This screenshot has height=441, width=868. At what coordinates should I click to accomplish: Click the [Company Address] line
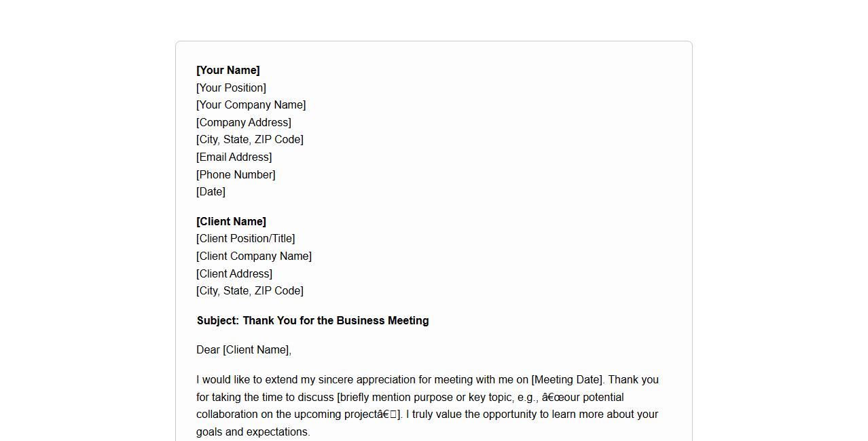[x=243, y=123]
